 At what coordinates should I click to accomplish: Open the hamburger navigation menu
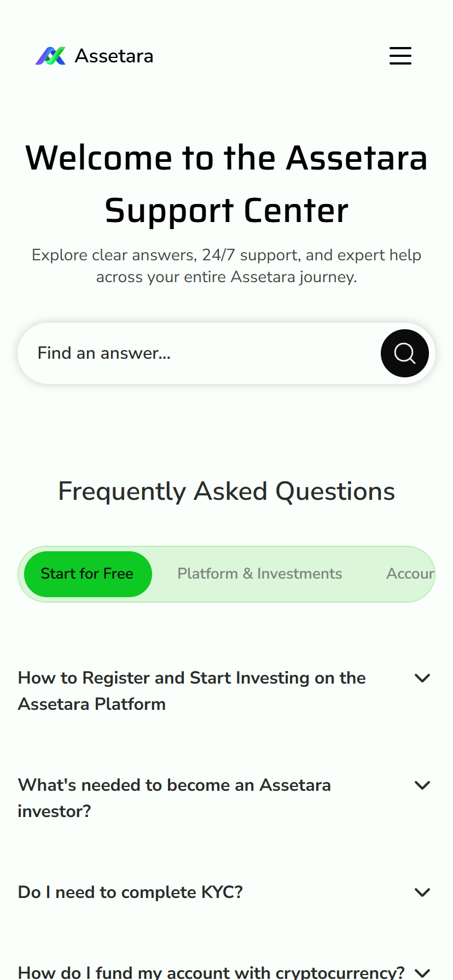400,56
